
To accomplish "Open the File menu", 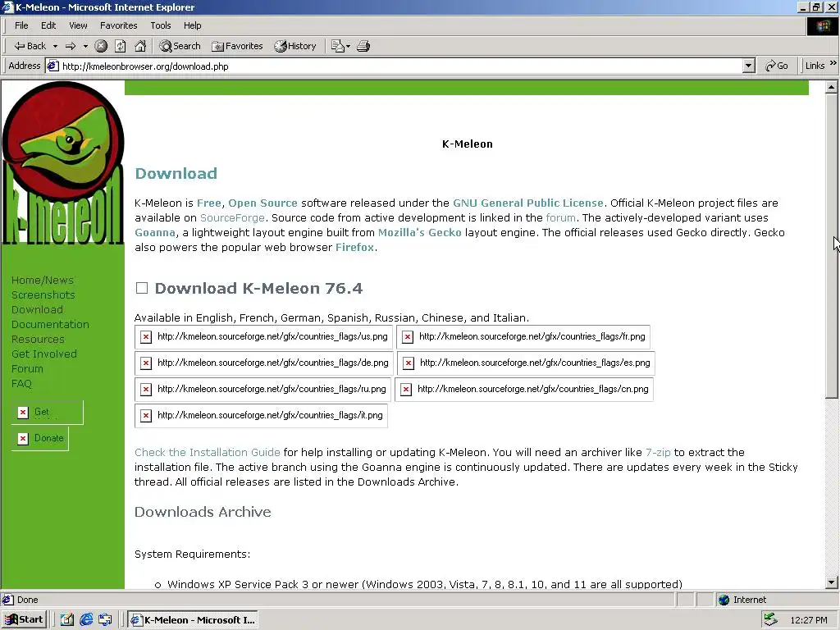I will tap(21, 25).
